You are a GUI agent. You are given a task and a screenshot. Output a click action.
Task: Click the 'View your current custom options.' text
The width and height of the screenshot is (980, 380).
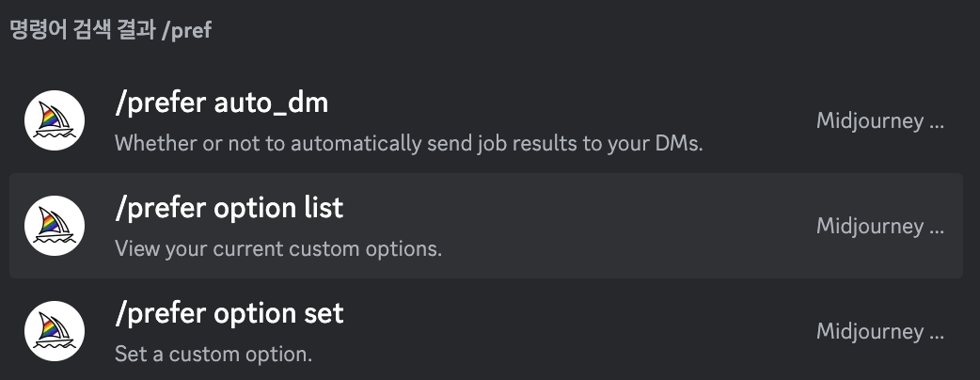[x=278, y=248]
